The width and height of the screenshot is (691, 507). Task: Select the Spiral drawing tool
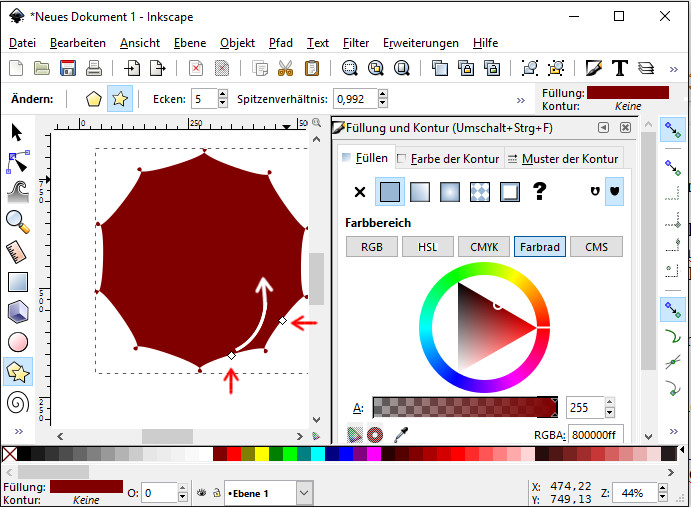pos(17,403)
